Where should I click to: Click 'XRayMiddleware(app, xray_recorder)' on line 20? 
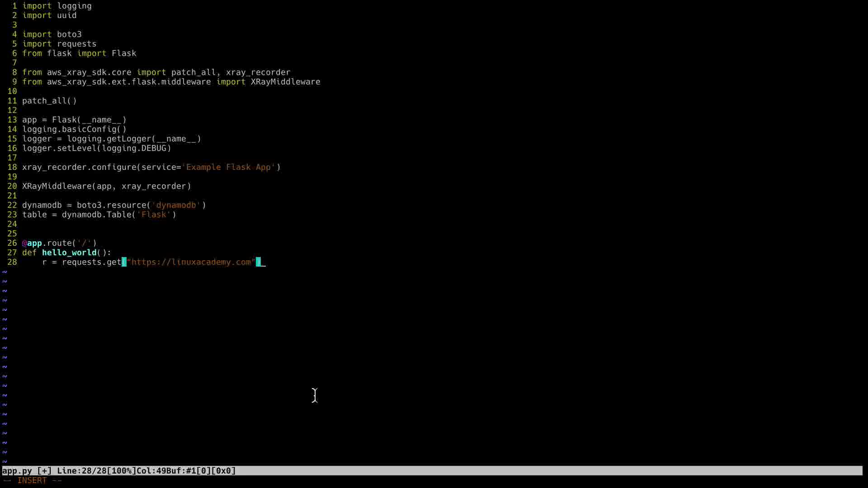pos(107,186)
